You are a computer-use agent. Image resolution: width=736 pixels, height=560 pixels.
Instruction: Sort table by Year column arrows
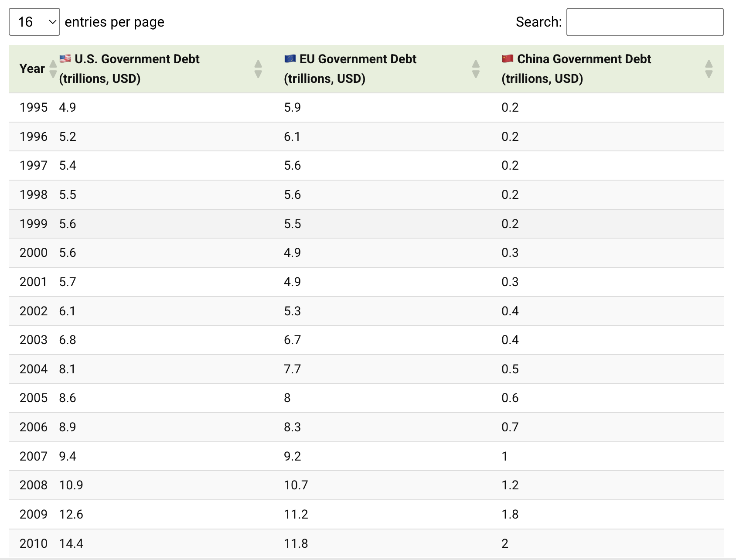53,69
